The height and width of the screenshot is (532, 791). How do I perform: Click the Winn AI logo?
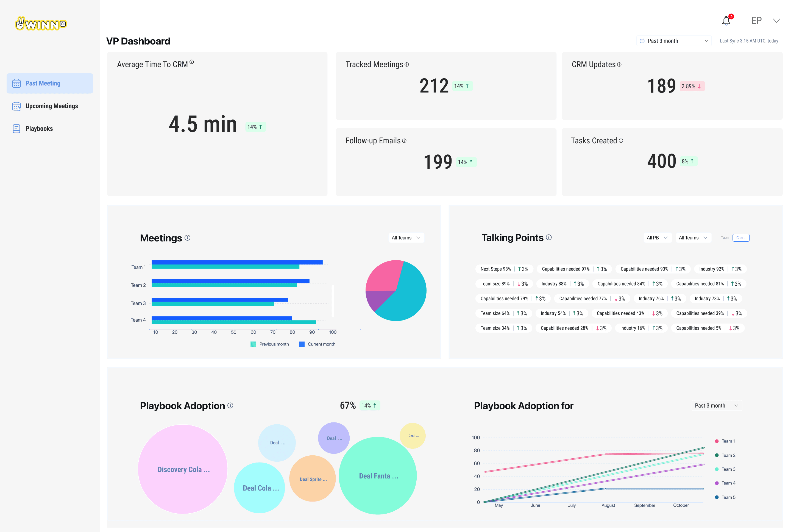point(41,24)
